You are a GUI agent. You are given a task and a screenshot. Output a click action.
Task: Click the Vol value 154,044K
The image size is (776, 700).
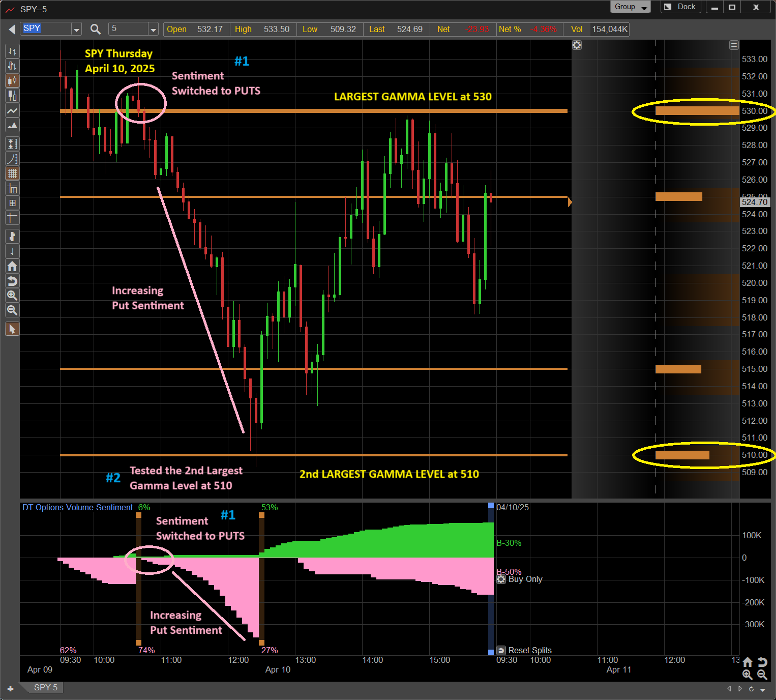(x=610, y=30)
